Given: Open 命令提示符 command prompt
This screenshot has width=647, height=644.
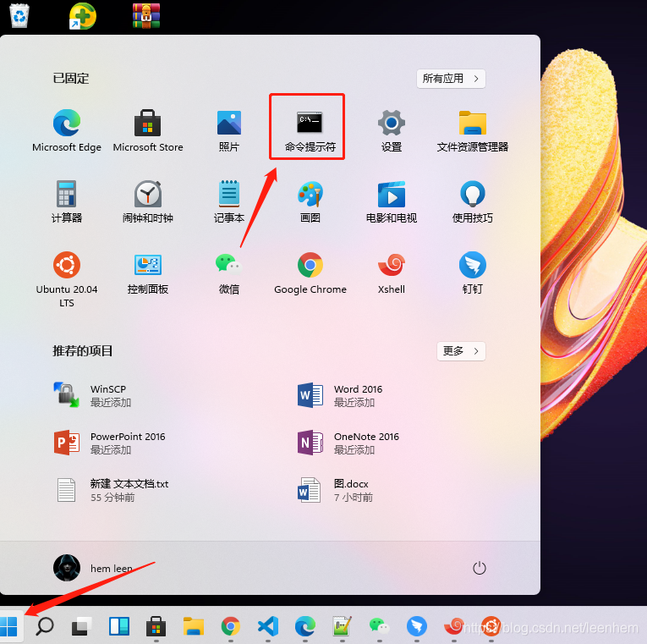Looking at the screenshot, I should point(310,130).
